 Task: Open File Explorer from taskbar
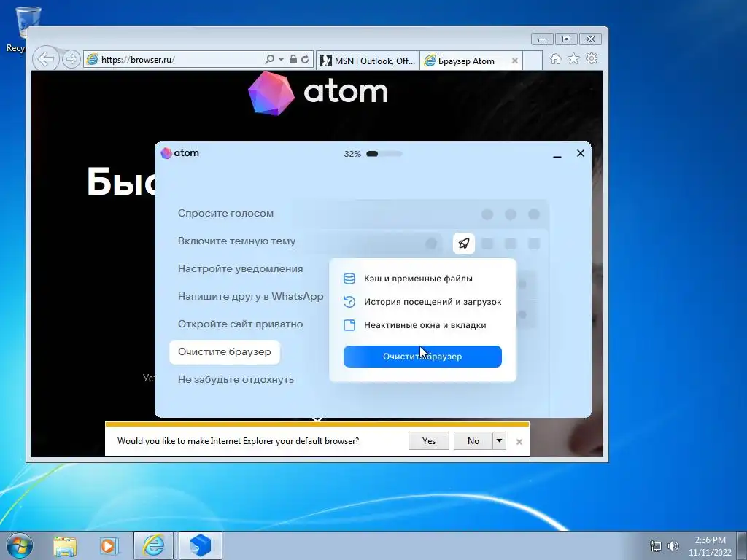point(65,546)
